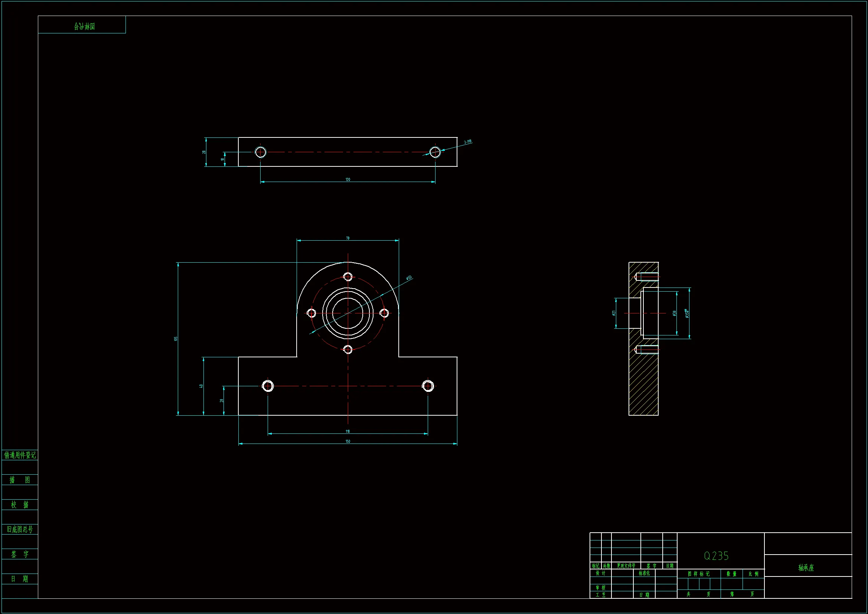Screen dimensions: 868x614
Task: Click the Q235 material text in title block
Action: (716, 556)
